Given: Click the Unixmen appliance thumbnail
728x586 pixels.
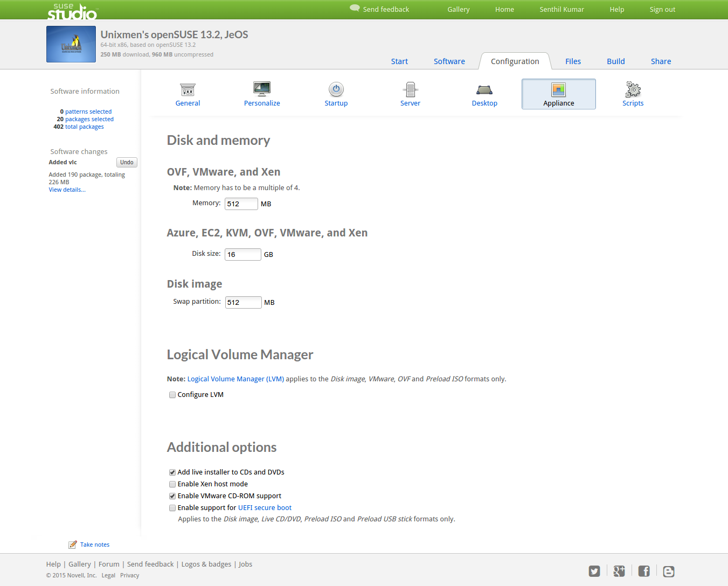Looking at the screenshot, I should 71,44.
